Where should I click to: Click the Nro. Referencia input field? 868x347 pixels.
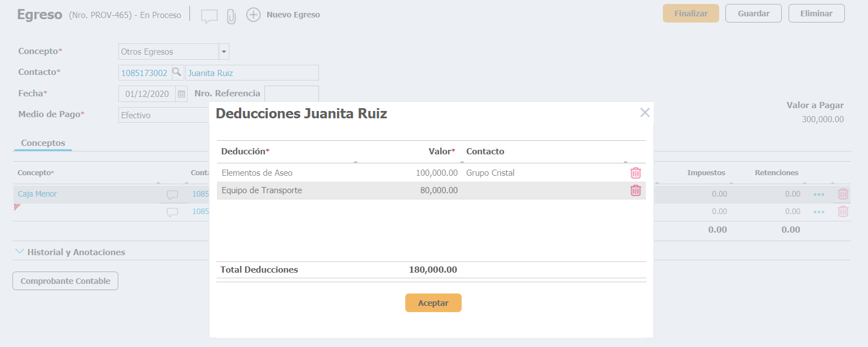291,94
